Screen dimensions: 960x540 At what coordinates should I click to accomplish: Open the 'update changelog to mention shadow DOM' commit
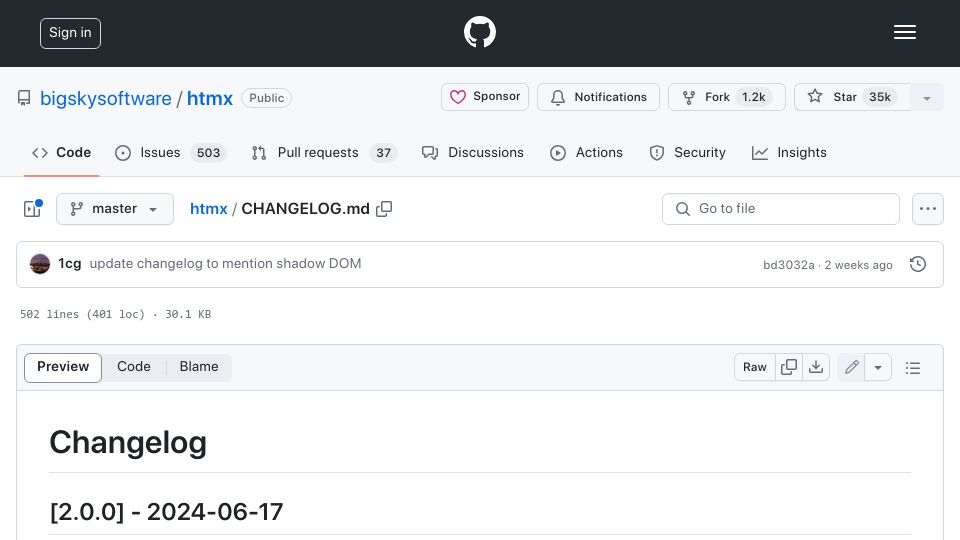click(x=225, y=263)
